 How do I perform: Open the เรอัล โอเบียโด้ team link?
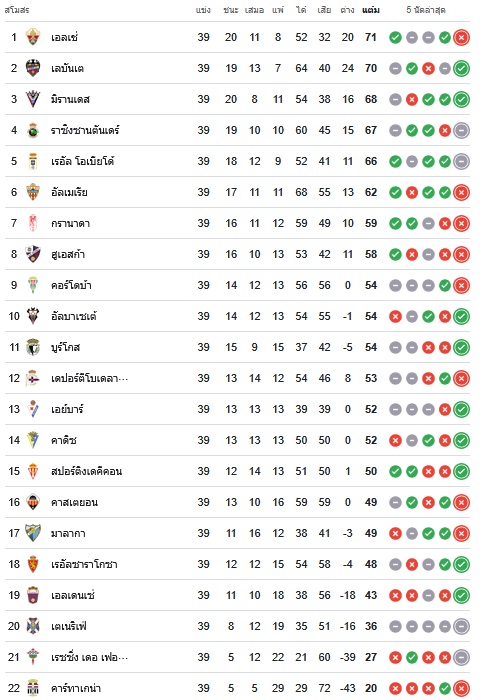pos(83,161)
